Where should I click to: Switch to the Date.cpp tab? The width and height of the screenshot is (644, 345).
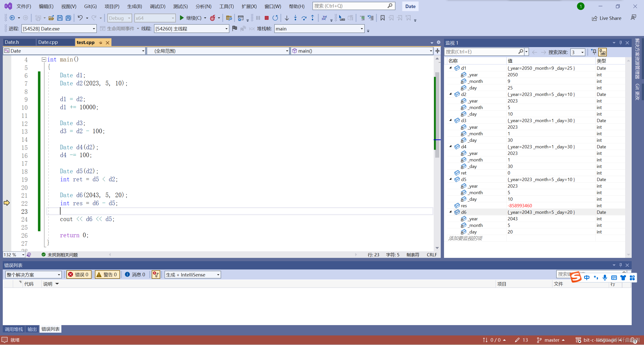48,42
